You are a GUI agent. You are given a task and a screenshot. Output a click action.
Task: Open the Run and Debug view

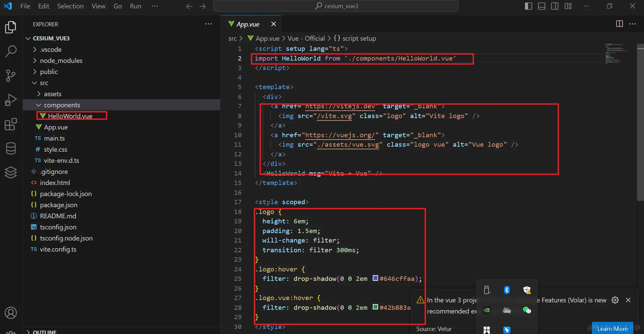pos(11,100)
